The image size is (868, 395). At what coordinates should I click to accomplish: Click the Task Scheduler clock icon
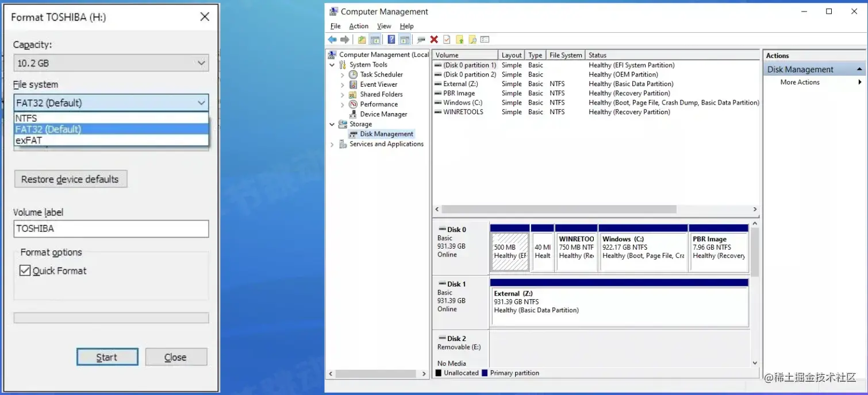coord(353,75)
